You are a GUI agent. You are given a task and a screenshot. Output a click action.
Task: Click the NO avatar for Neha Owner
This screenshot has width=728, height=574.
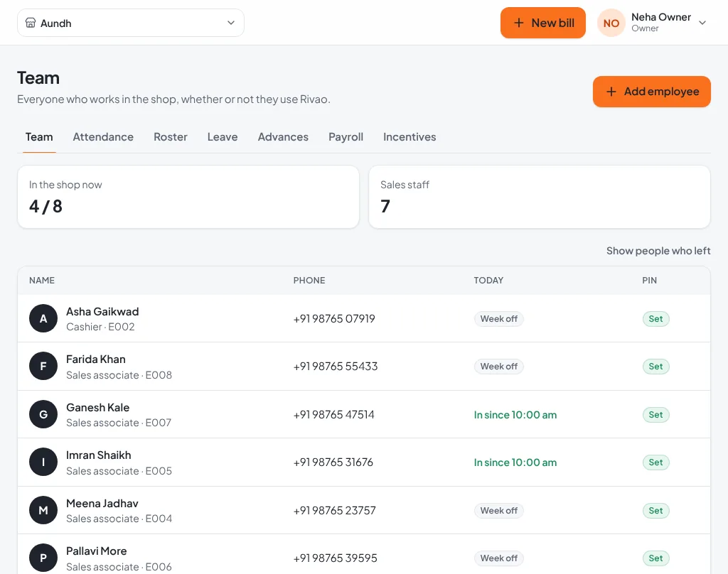(x=611, y=23)
